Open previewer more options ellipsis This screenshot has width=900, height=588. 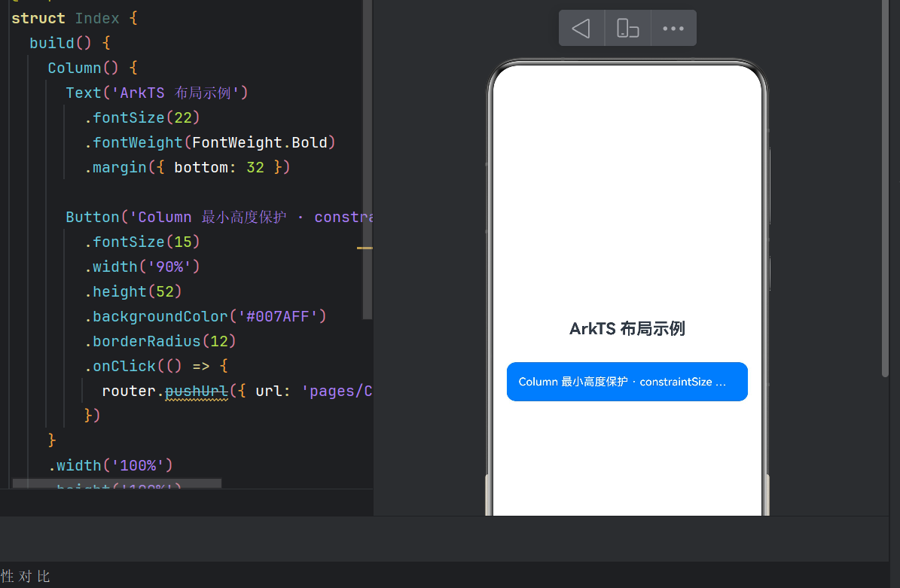(x=673, y=28)
